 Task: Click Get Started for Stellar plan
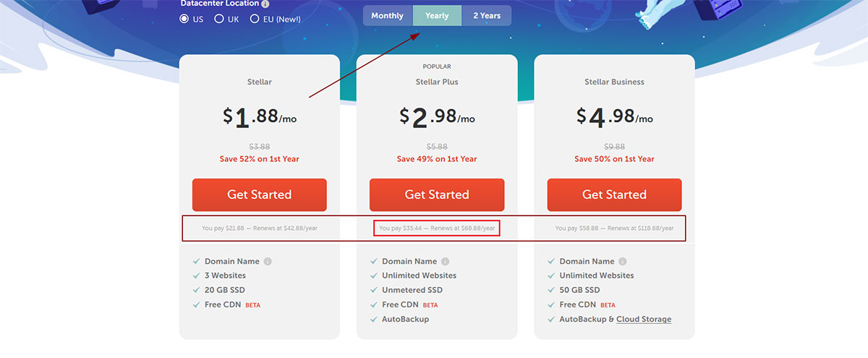click(260, 195)
